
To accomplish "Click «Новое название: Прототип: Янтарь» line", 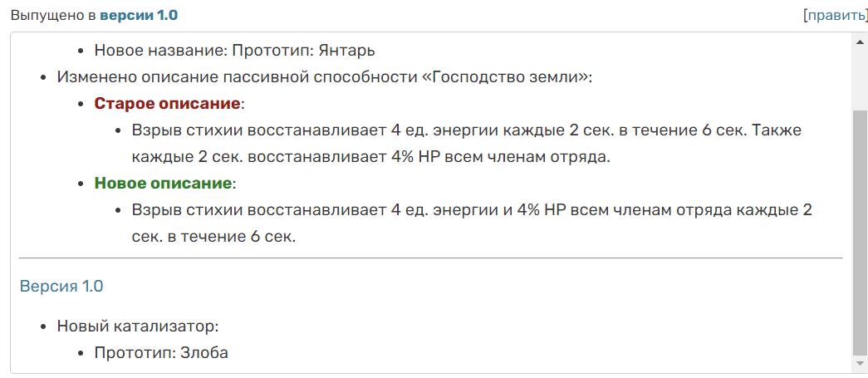I will point(235,51).
